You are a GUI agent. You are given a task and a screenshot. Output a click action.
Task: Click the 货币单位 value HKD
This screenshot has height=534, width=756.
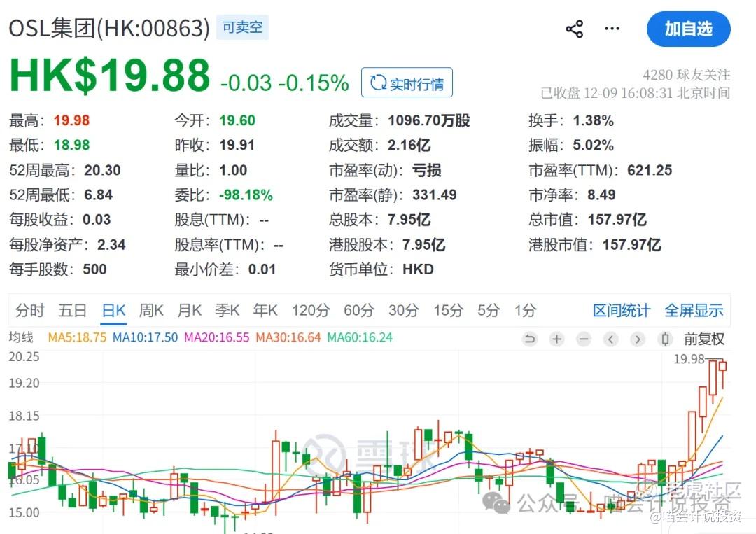coord(418,269)
